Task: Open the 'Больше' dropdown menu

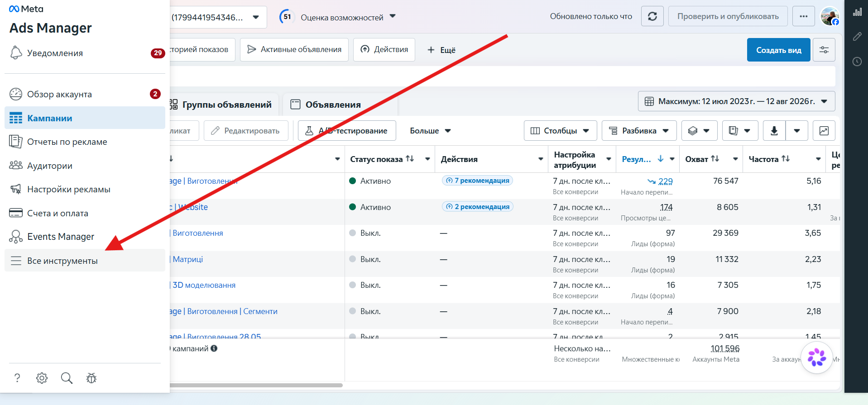Action: [x=430, y=131]
